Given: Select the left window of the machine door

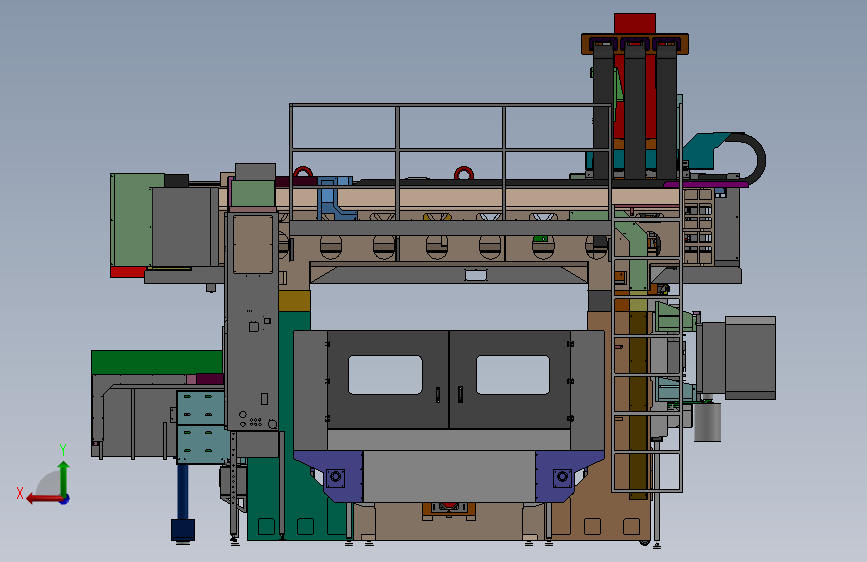Looking at the screenshot, I should tap(385, 375).
